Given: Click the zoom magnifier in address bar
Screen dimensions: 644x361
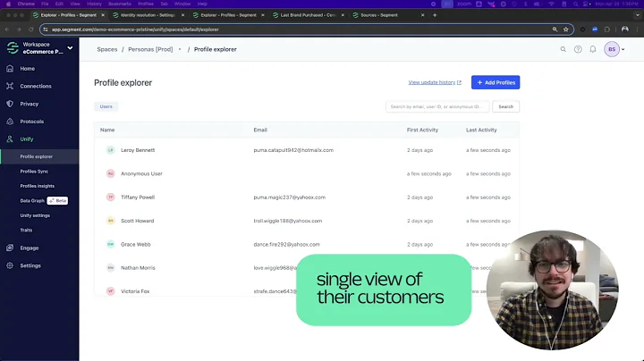Looking at the screenshot, I should pos(555,29).
